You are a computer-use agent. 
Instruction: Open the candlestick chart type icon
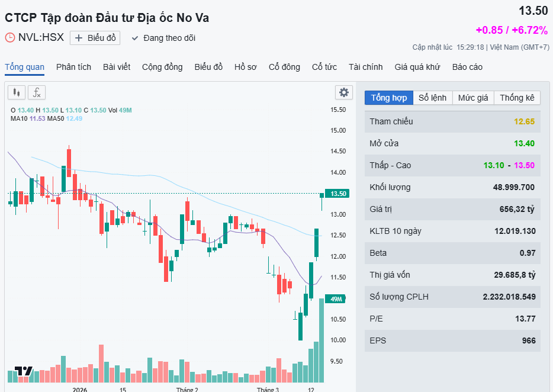[17, 92]
